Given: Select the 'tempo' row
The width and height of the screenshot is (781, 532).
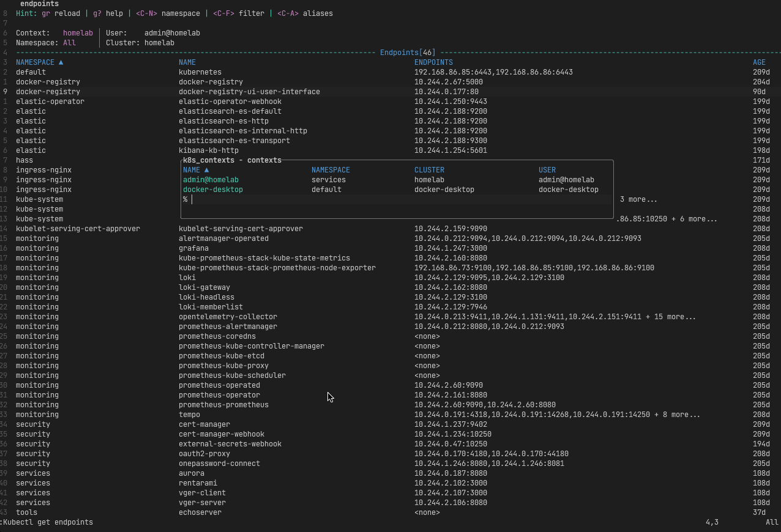Looking at the screenshot, I should click(x=390, y=415).
